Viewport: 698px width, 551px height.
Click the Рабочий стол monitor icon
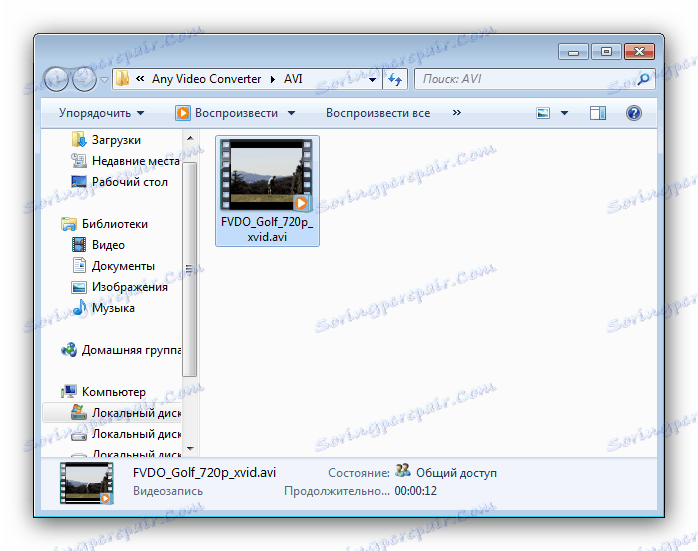(x=79, y=182)
